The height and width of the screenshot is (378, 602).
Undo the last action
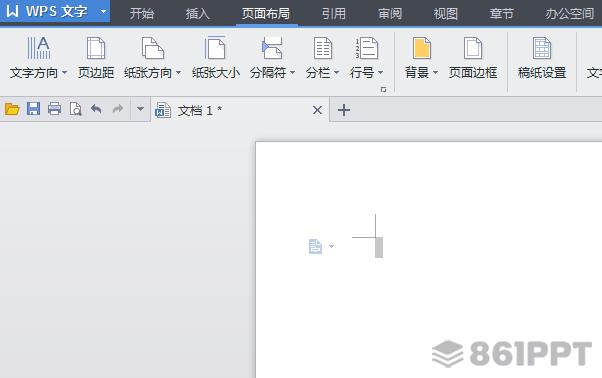(96, 109)
